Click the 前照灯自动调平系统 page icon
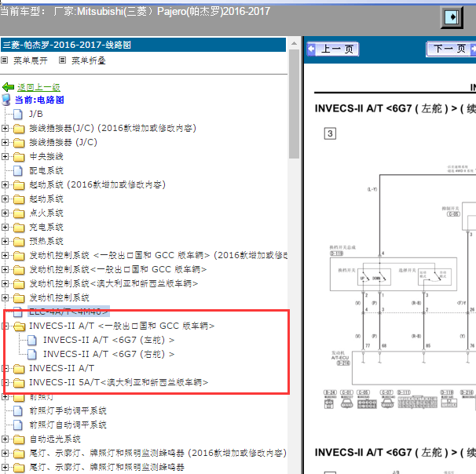 tap(18, 425)
